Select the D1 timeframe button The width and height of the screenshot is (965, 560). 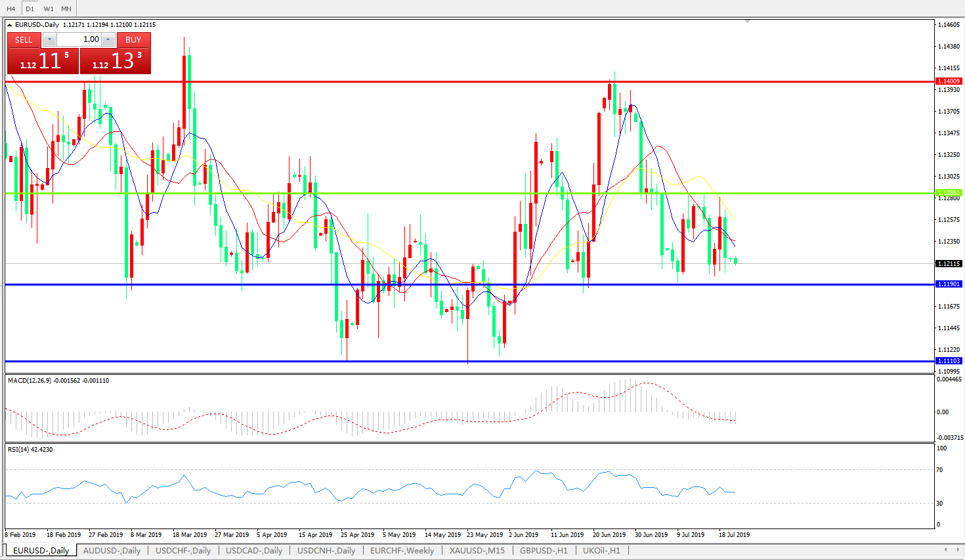30,9
